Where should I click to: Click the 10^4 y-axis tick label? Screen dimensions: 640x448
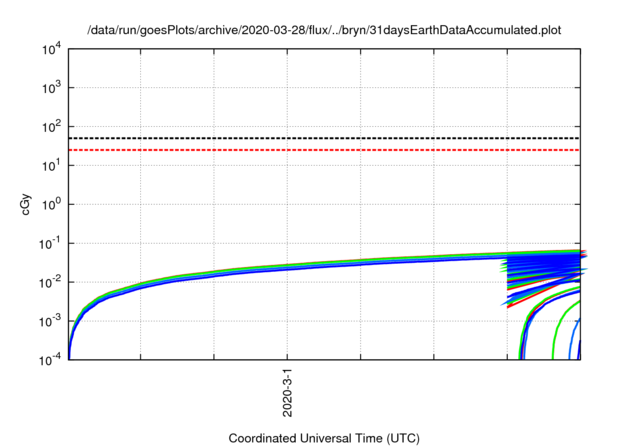coord(51,49)
